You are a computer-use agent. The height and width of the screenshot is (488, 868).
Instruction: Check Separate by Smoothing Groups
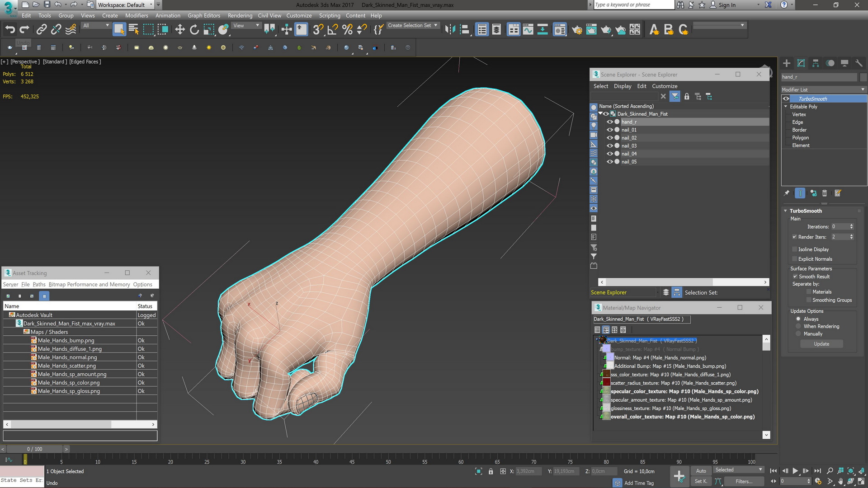[809, 300]
